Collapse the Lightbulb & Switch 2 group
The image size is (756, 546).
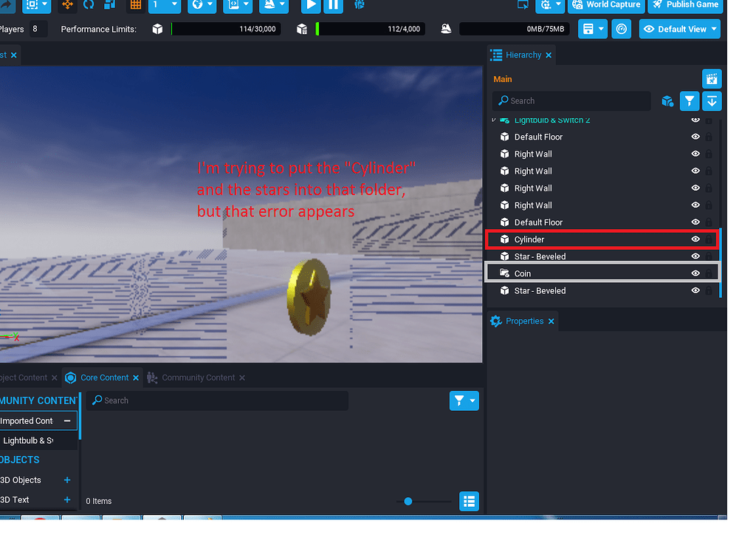point(493,120)
